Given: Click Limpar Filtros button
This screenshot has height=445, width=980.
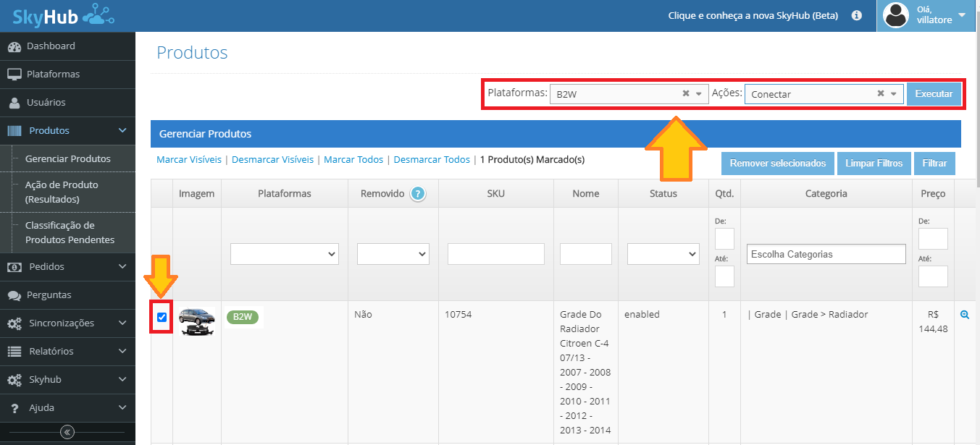Looking at the screenshot, I should tap(874, 164).
